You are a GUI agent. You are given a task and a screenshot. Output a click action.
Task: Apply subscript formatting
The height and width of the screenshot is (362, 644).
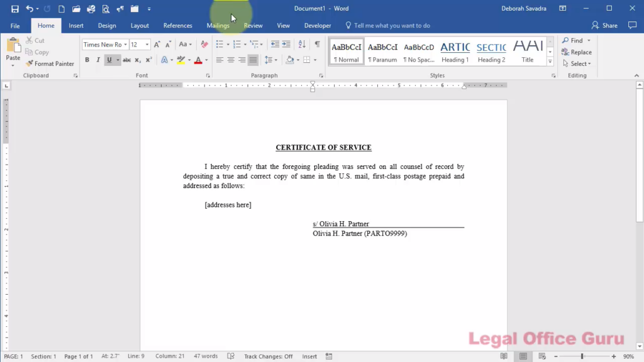pyautogui.click(x=137, y=60)
